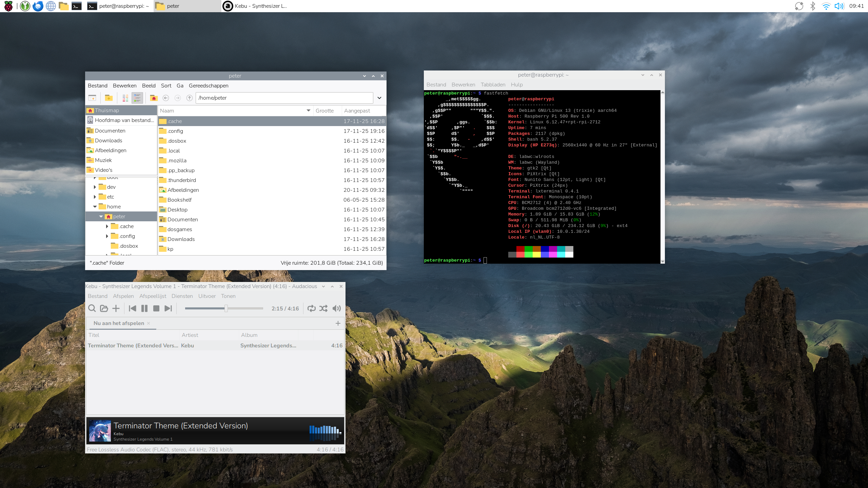Mute audio via Audacious volume icon
Image resolution: width=868 pixels, height=488 pixels.
336,308
